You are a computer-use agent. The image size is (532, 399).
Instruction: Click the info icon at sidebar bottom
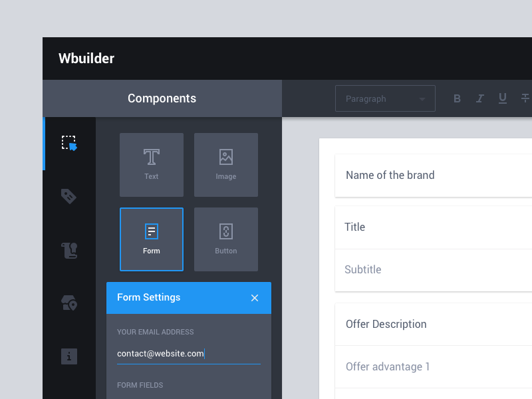tap(69, 356)
